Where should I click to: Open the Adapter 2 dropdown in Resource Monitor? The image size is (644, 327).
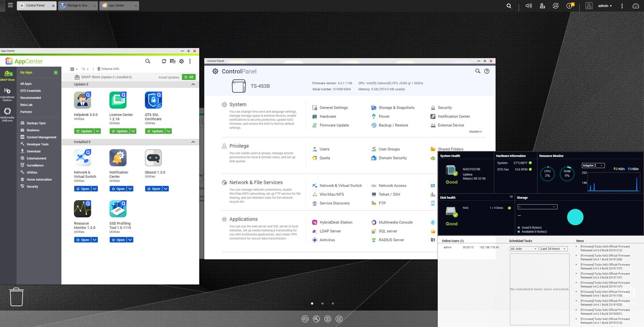coord(593,166)
